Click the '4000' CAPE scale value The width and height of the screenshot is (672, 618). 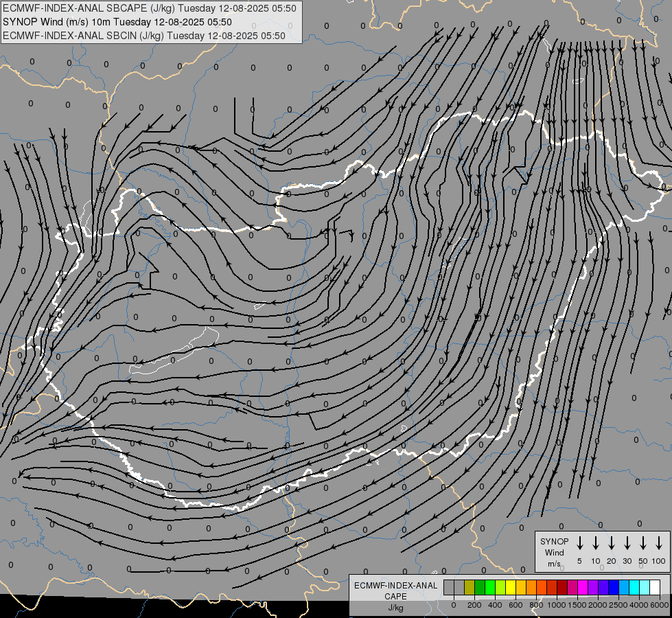(639, 605)
